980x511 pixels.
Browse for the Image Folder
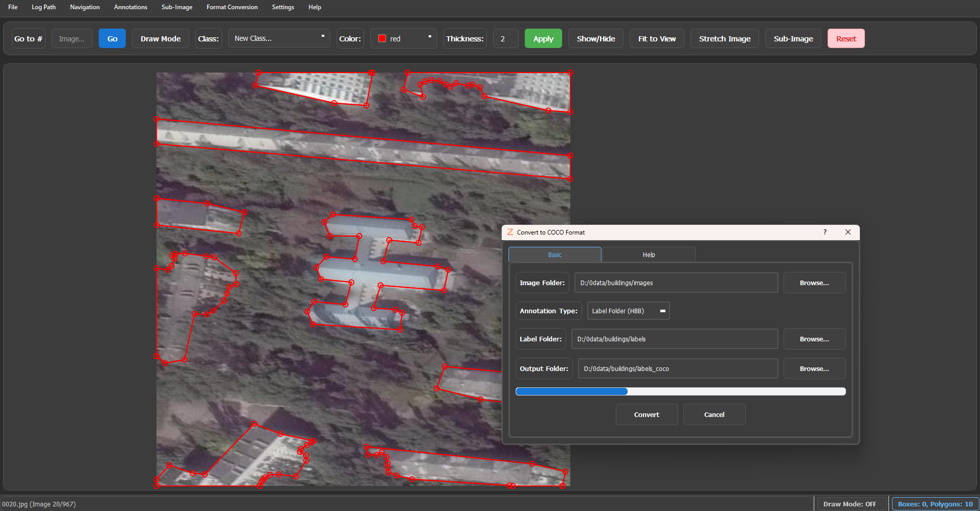(x=814, y=283)
